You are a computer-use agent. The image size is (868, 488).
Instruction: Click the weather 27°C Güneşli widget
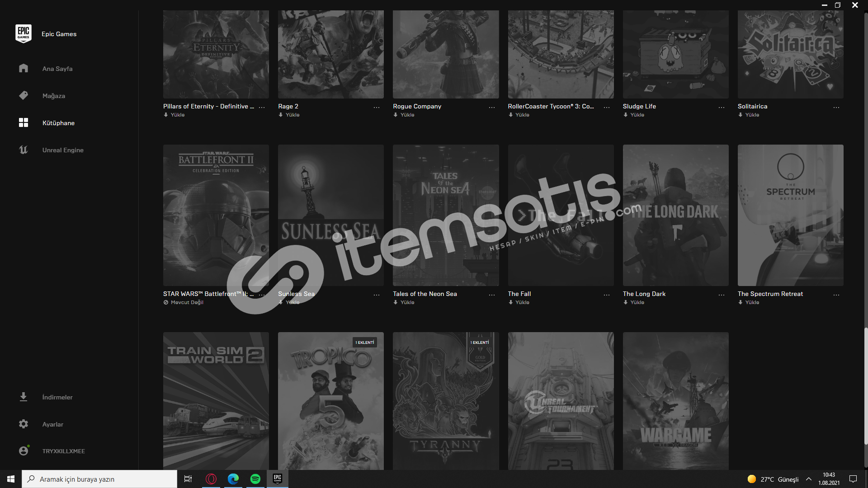pyautogui.click(x=773, y=479)
